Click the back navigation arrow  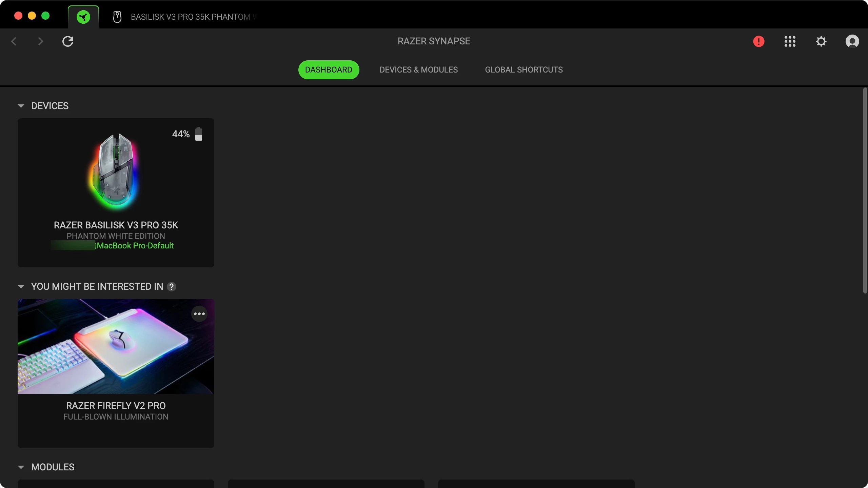point(14,41)
